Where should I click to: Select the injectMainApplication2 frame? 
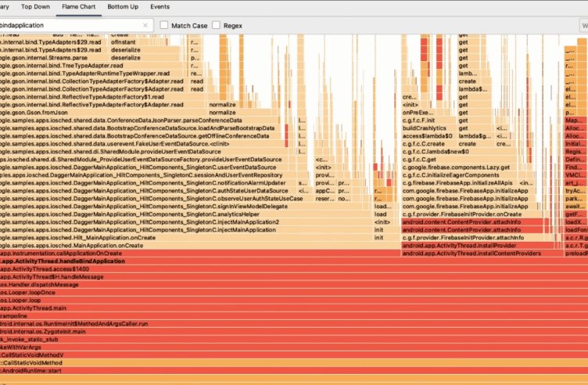186,221
